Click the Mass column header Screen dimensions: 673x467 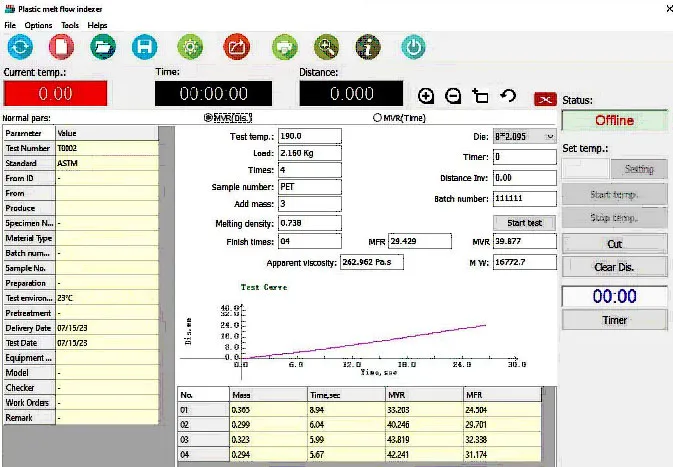(268, 395)
